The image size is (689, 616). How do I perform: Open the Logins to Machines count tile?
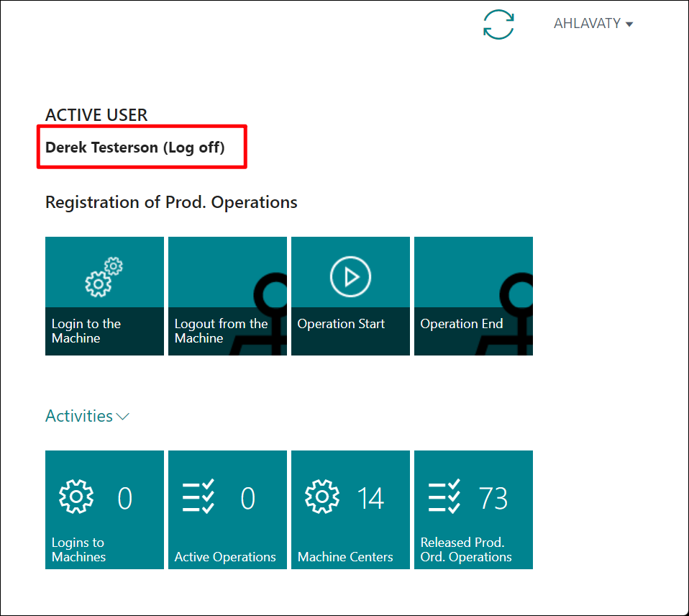tap(104, 509)
